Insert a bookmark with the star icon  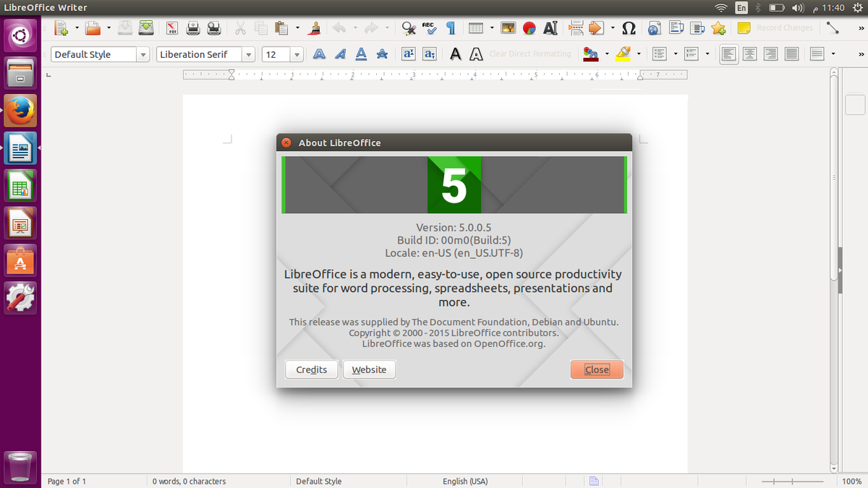718,28
